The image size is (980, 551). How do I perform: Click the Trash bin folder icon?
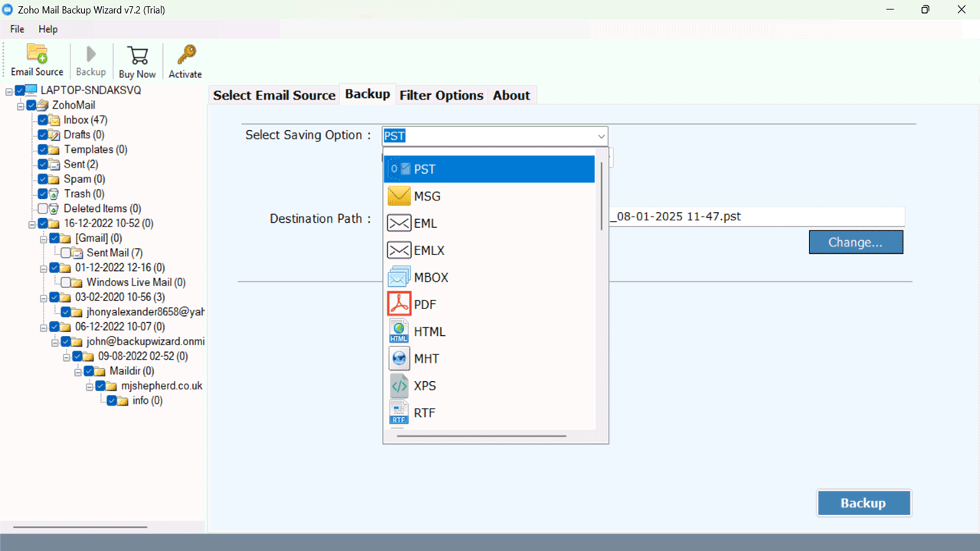pos(54,194)
